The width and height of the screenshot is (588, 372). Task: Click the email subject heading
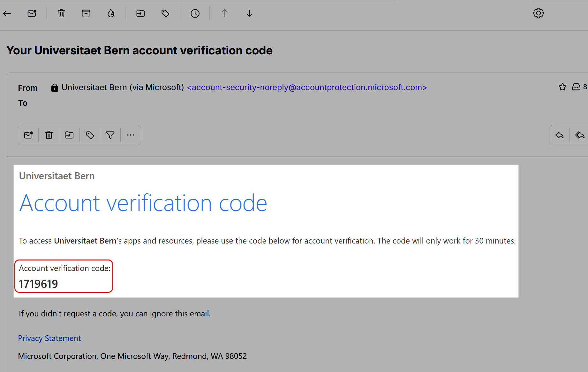coord(139,50)
